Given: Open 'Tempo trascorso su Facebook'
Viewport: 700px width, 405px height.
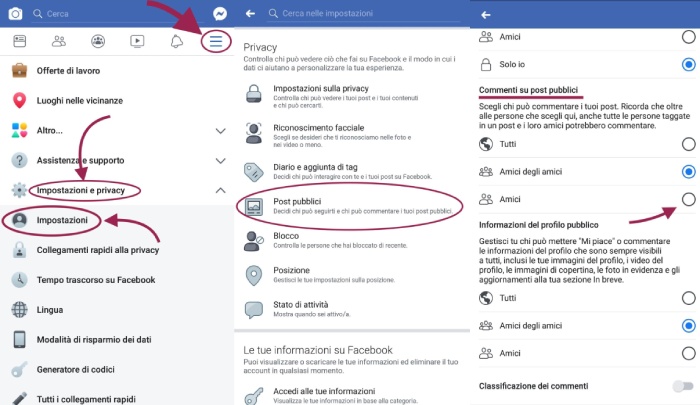Looking at the screenshot, I should tap(117, 280).
